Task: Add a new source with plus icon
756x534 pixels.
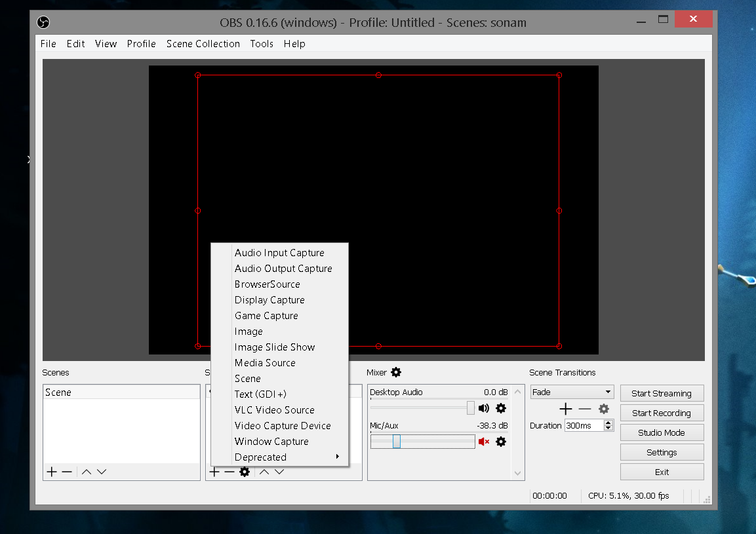Action: tap(214, 472)
